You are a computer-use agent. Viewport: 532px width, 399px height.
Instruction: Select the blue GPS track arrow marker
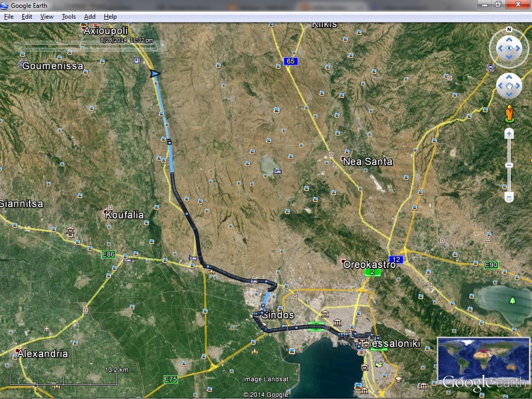[155, 74]
